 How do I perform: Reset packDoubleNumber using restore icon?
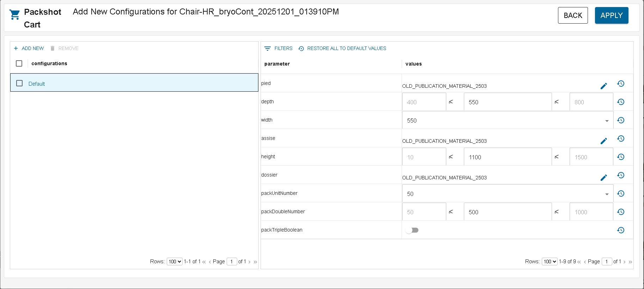[621, 212]
